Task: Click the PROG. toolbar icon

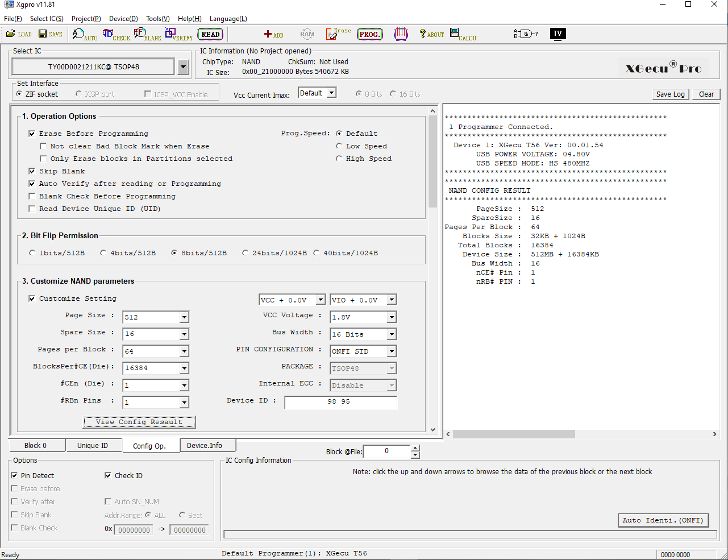Action: 369,34
